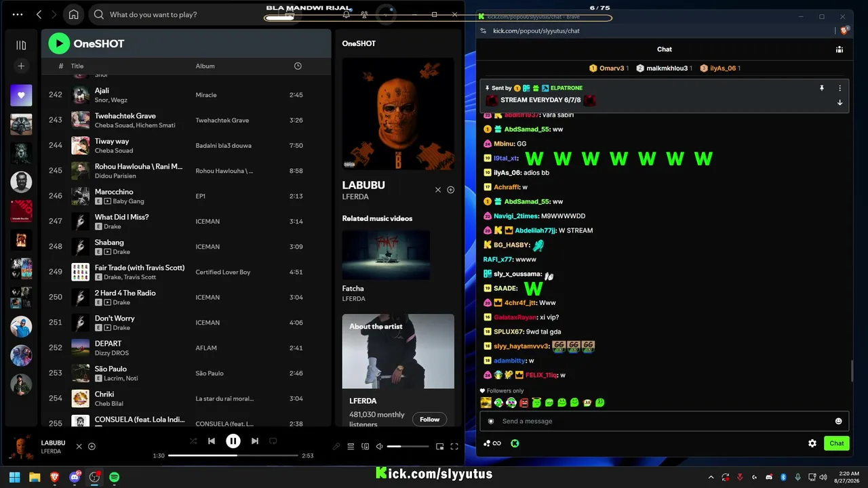Viewport: 868px width, 488px height.
Task: Toggle repeat mode
Action: (273, 441)
